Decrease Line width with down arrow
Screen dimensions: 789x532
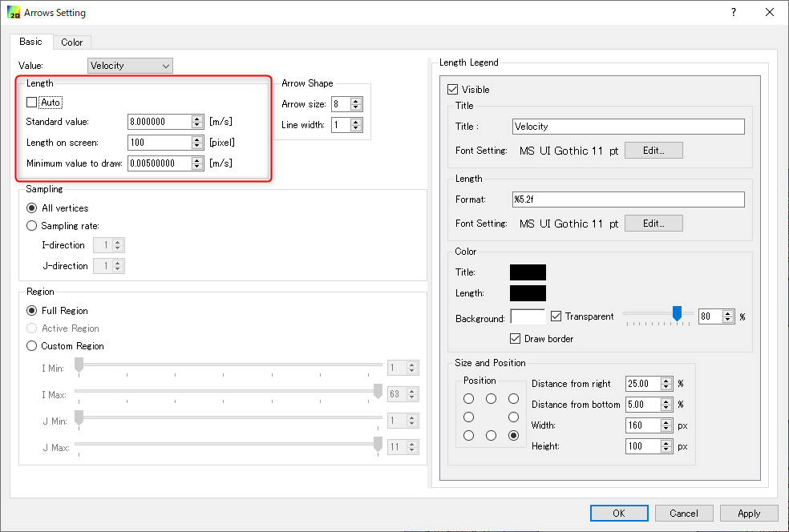356,128
